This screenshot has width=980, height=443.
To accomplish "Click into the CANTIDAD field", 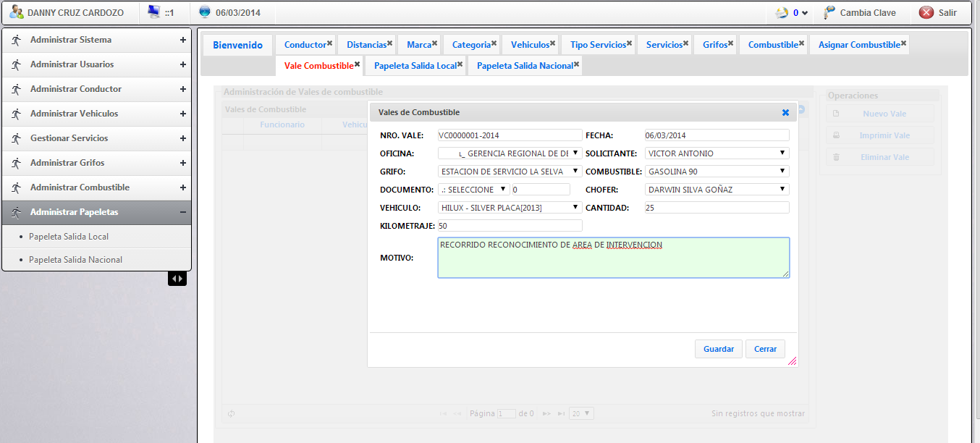I will [x=717, y=208].
